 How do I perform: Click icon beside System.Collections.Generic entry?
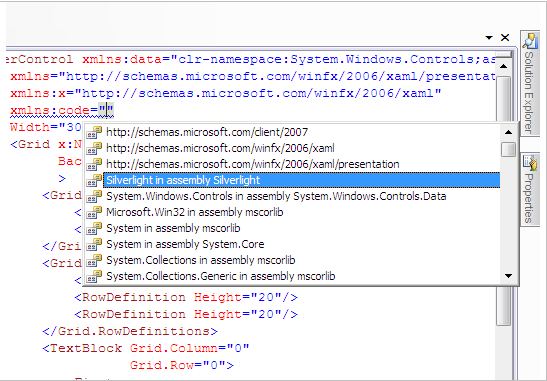point(94,276)
